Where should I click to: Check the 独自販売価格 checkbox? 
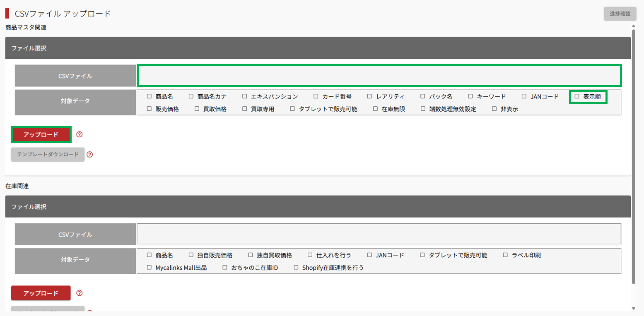coord(191,255)
